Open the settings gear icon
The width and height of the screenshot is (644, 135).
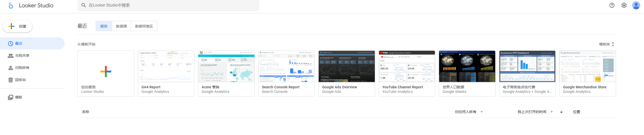[624, 5]
